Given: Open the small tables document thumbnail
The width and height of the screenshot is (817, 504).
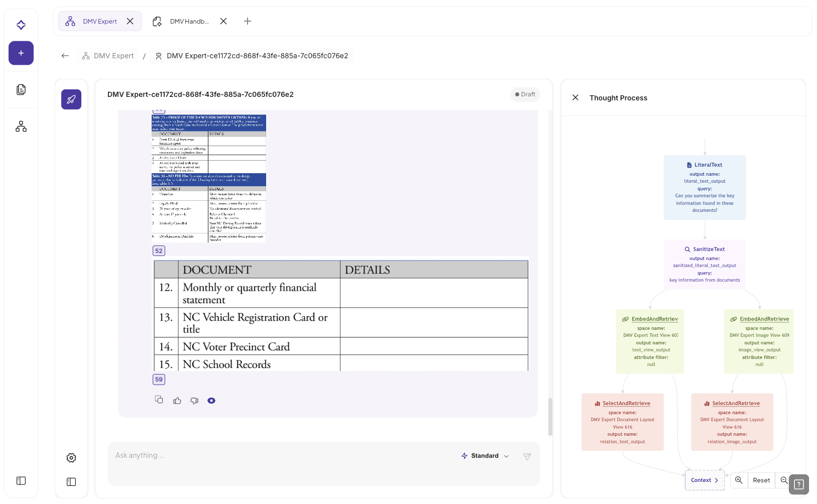Looking at the screenshot, I should (209, 178).
